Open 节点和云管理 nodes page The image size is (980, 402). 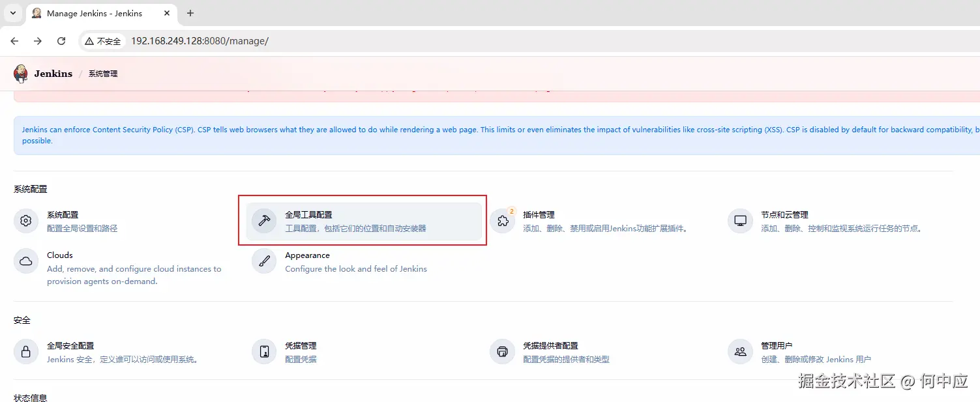click(x=784, y=215)
